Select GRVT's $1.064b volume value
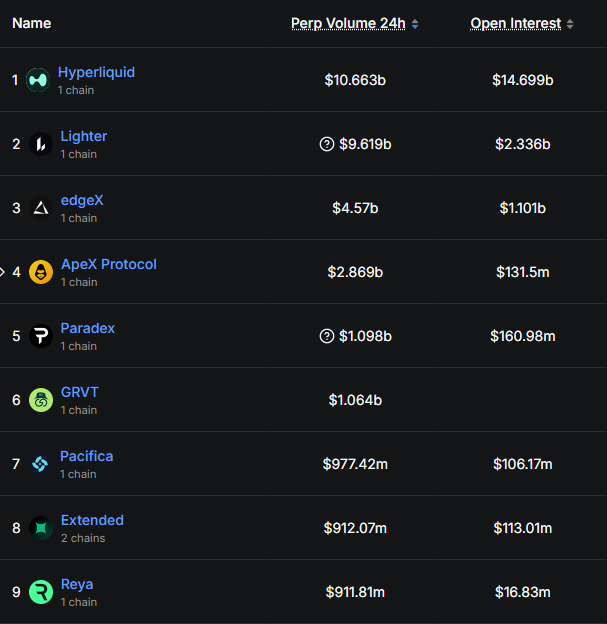This screenshot has width=607, height=624. click(x=355, y=400)
